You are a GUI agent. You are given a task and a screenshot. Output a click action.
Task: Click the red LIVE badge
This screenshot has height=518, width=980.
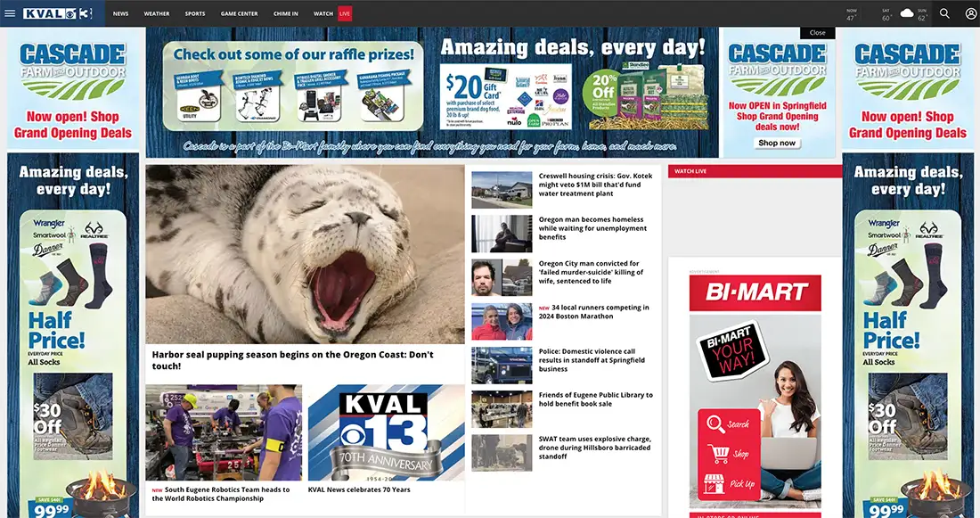(x=345, y=13)
